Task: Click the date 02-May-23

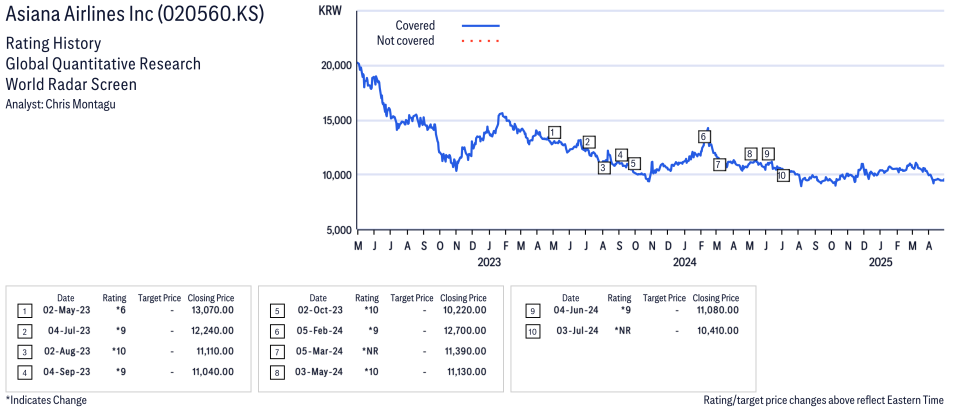Action: pos(65,311)
